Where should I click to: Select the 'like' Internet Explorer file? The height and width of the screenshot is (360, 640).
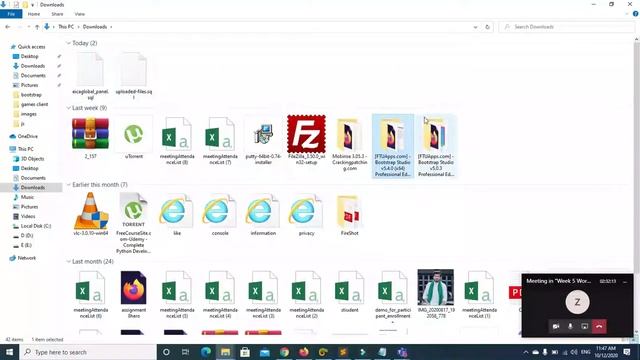[x=177, y=214]
